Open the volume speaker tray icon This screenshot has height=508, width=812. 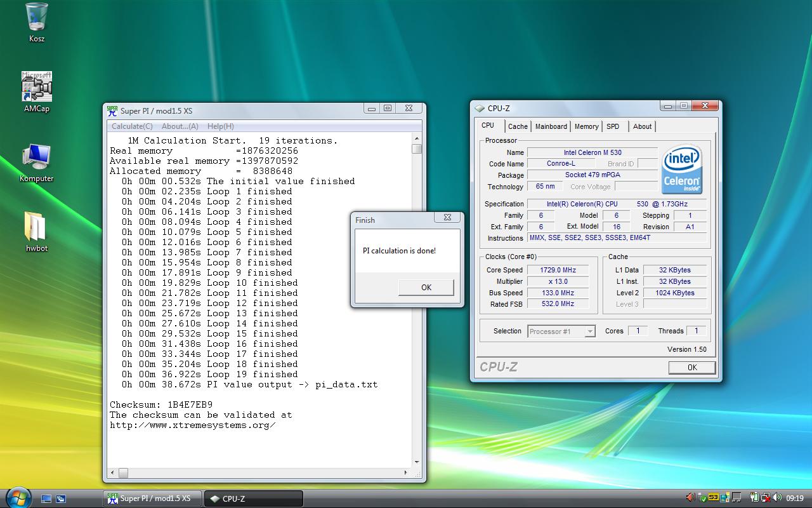[776, 497]
